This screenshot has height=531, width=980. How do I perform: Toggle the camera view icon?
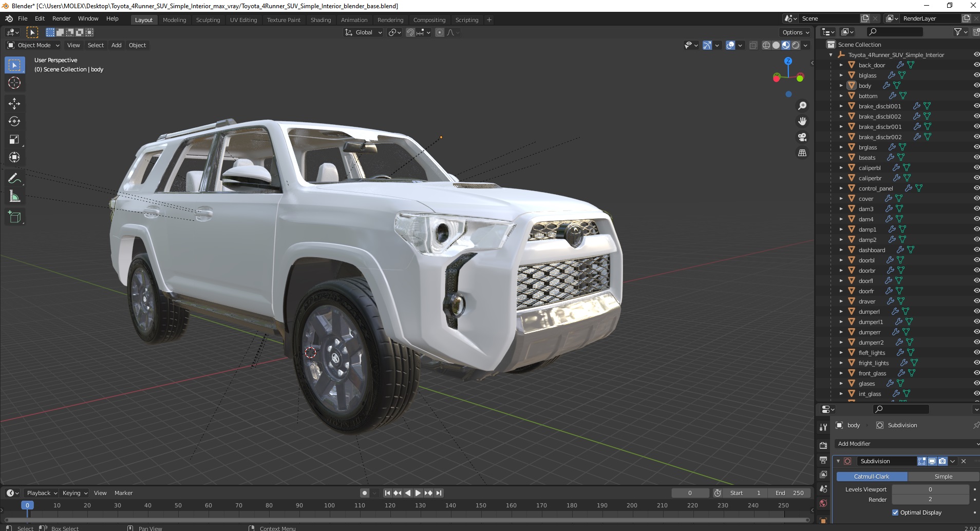coord(802,137)
